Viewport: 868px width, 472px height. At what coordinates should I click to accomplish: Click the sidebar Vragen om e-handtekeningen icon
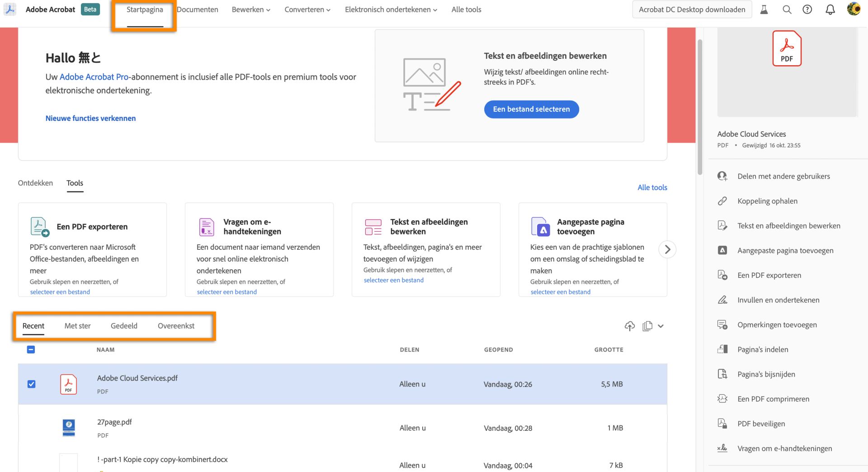[x=722, y=448]
